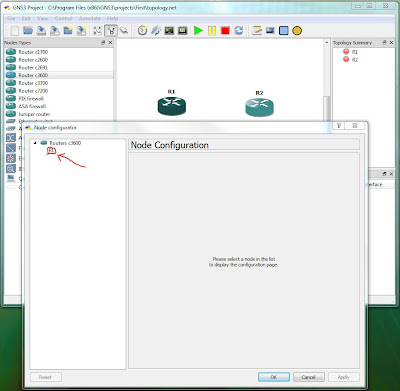Select the yellow Draw Ellipse tool

[297, 31]
